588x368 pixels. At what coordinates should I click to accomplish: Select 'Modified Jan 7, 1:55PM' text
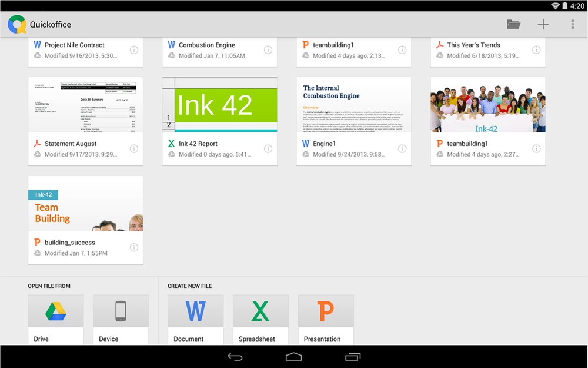click(76, 253)
